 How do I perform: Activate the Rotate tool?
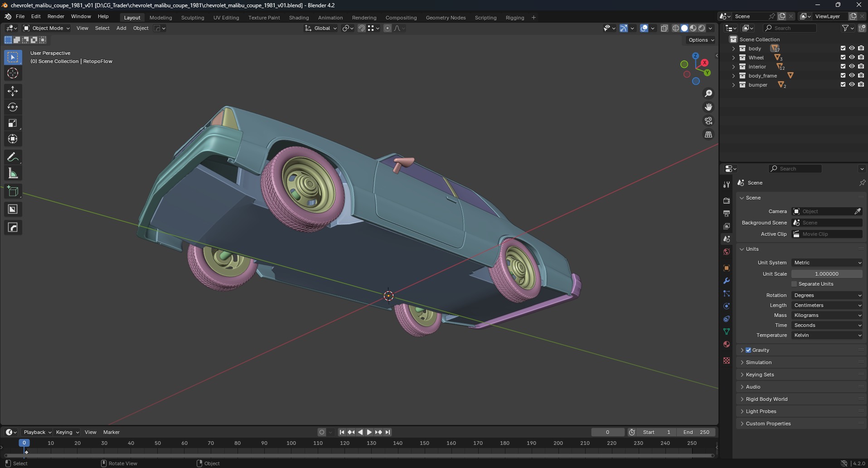point(13,107)
